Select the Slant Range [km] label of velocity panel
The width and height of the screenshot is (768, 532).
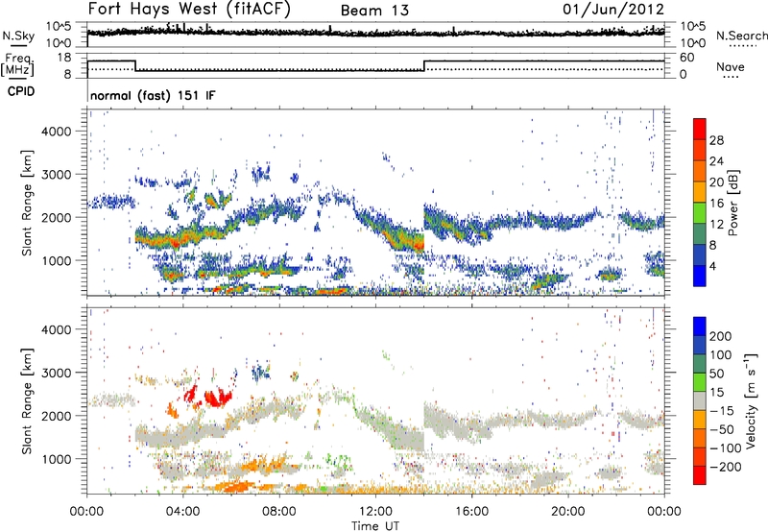tap(27, 400)
